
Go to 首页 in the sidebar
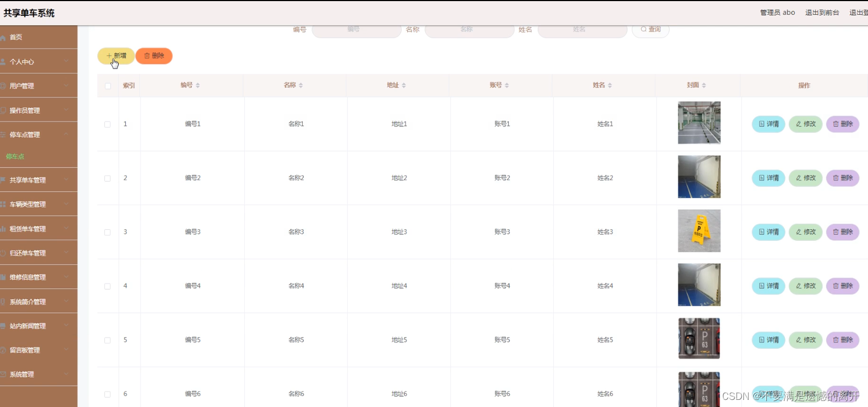coord(38,37)
